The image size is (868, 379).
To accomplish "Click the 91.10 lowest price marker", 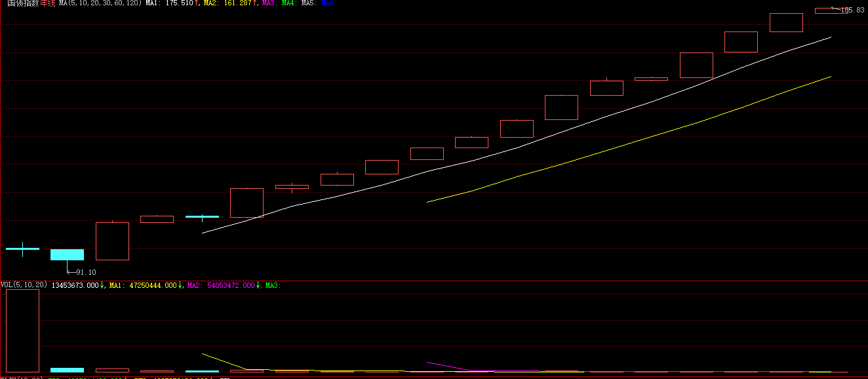I will [86, 272].
